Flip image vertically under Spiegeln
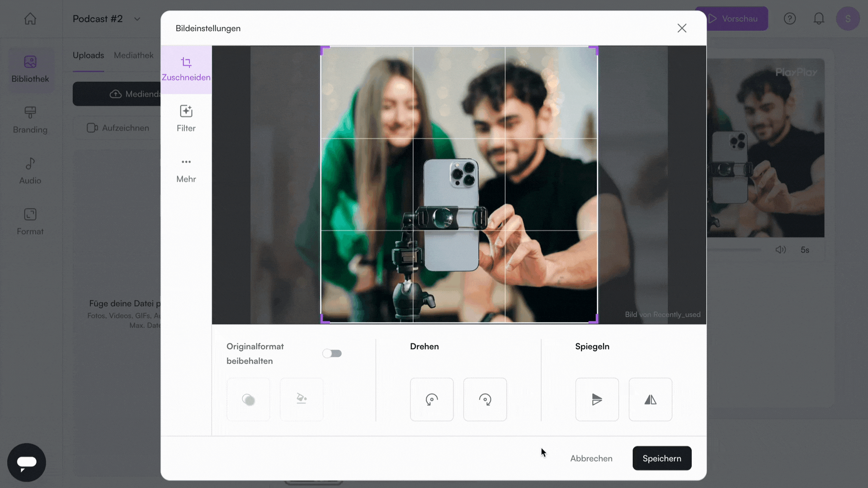868x488 pixels. coord(597,399)
